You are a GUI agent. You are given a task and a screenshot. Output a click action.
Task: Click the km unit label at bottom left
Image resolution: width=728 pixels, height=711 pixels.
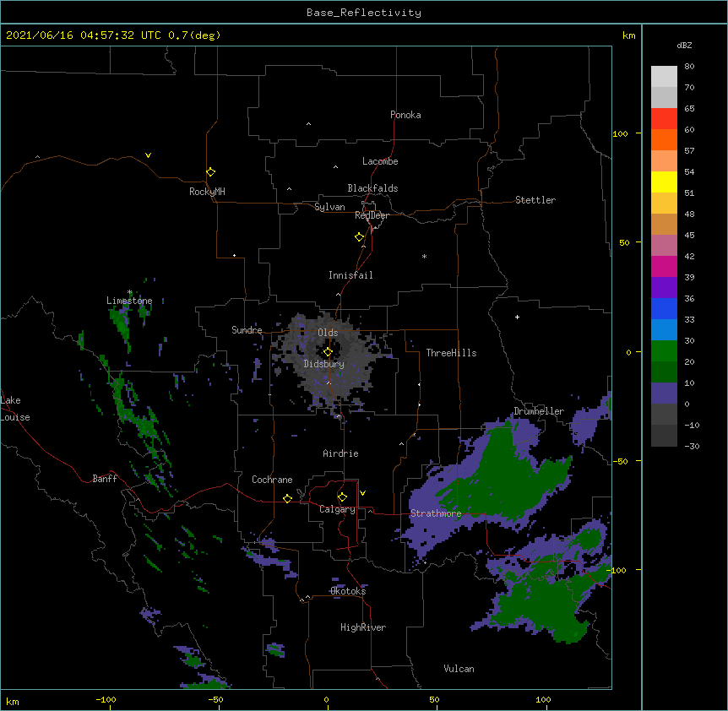(12, 702)
